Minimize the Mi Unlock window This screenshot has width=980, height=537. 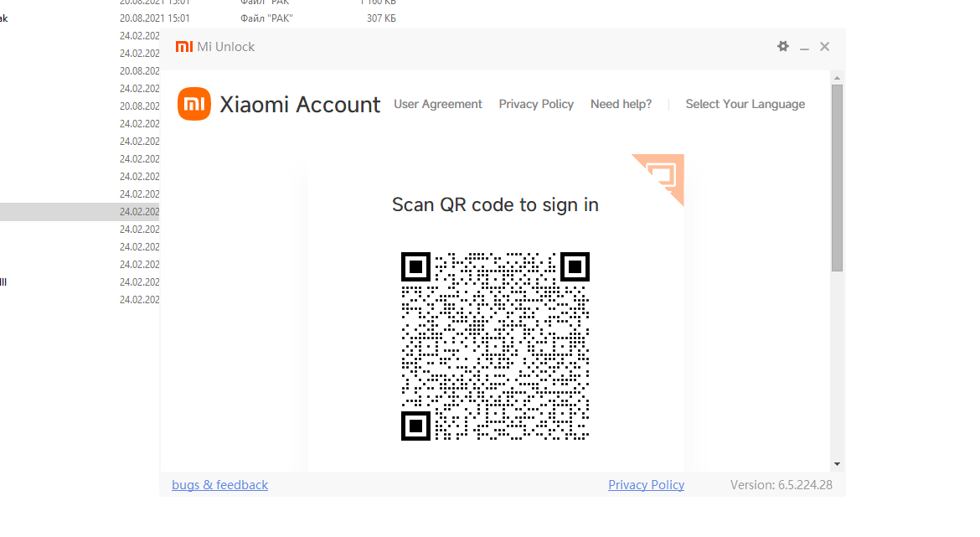(804, 48)
